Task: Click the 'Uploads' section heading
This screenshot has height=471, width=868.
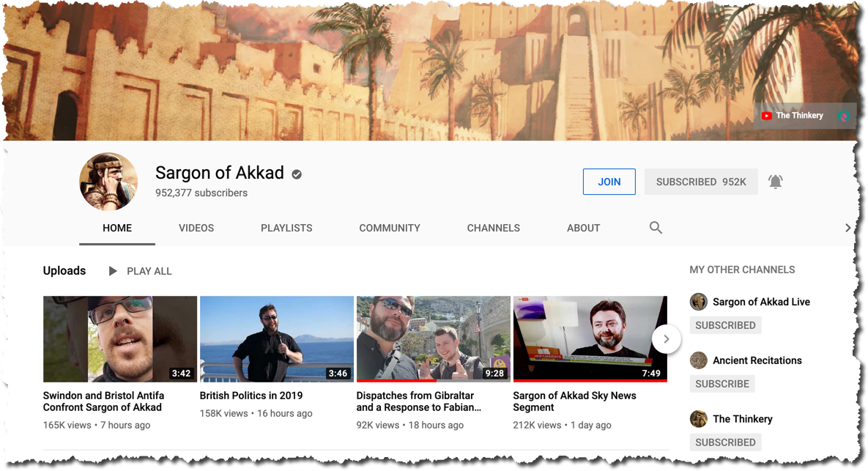Action: pos(64,270)
